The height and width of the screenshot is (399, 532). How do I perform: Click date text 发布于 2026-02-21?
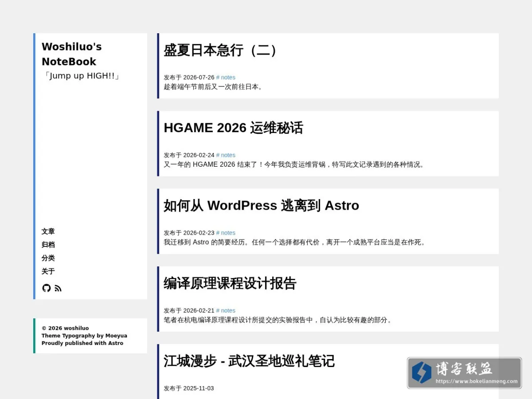pyautogui.click(x=189, y=310)
